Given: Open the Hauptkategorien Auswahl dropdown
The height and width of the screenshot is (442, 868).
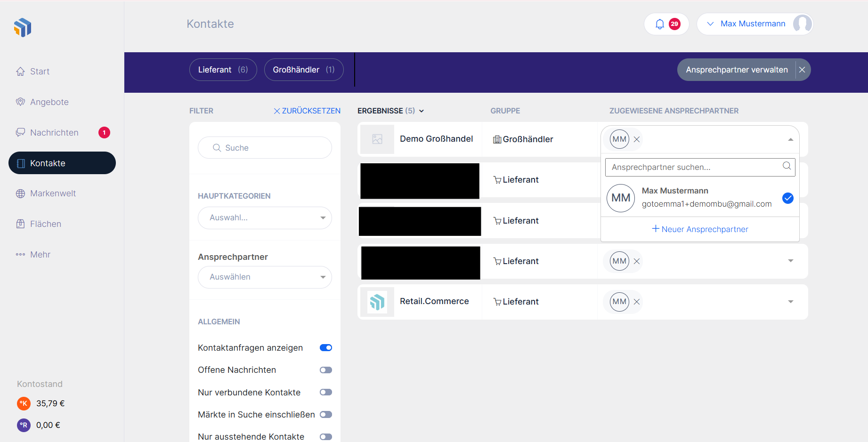Looking at the screenshot, I should (265, 218).
